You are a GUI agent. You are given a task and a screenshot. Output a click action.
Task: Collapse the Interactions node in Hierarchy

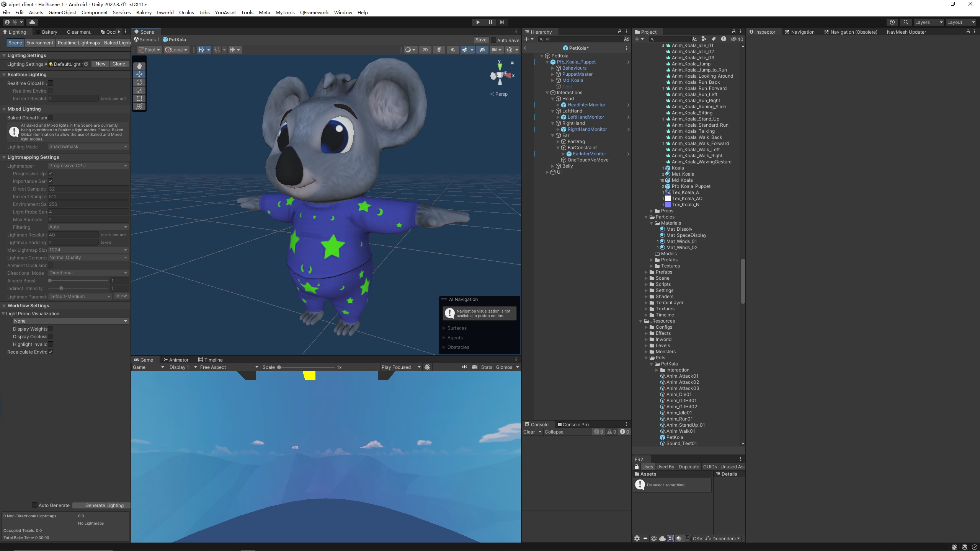point(547,93)
